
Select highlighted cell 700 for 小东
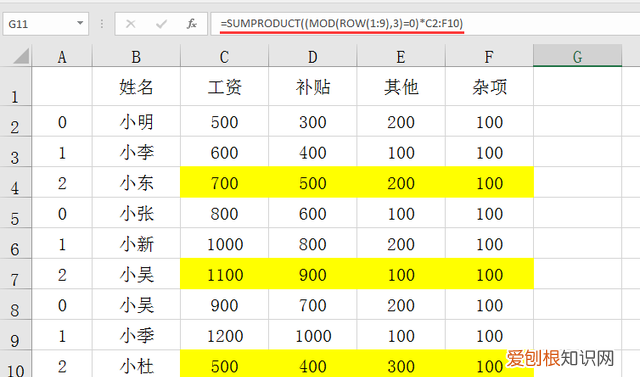tap(224, 182)
